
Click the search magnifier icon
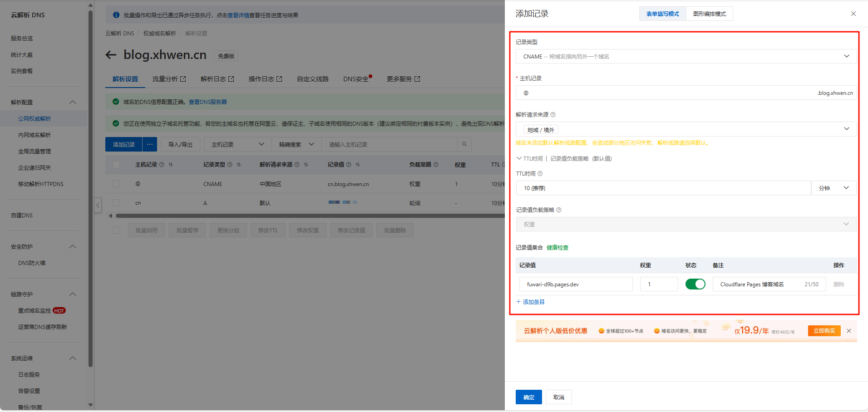(464, 144)
